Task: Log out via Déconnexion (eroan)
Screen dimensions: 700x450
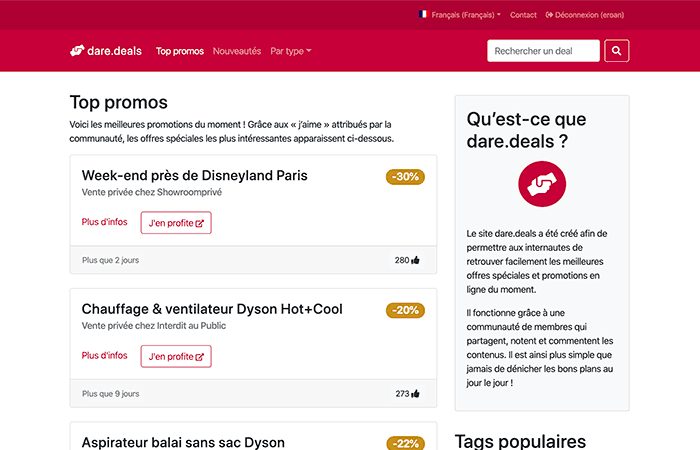Action: point(585,15)
